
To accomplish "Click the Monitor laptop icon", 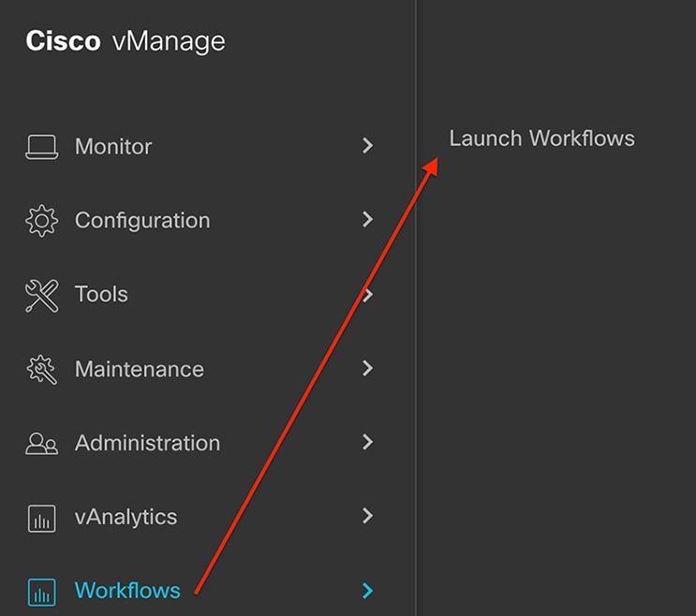I will tap(42, 147).
